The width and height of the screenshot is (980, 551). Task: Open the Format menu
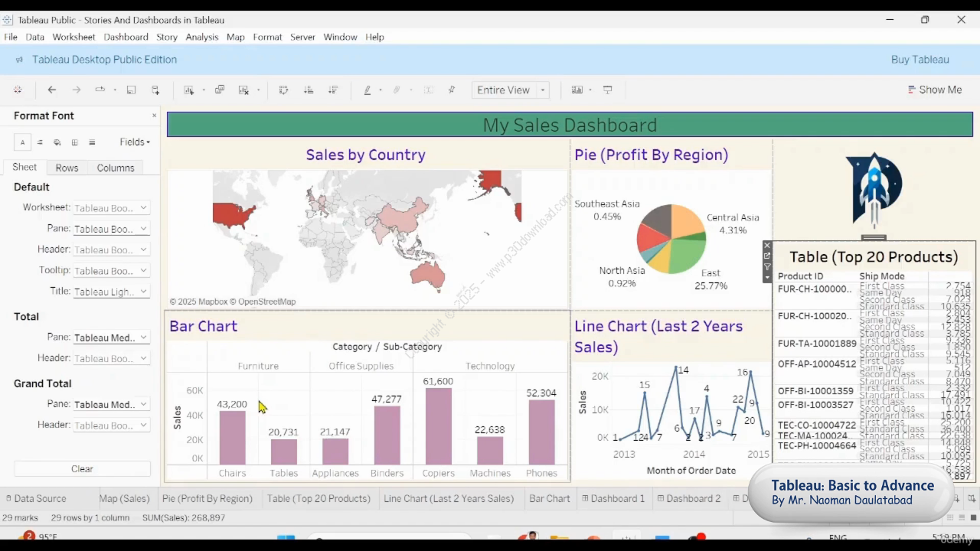pyautogui.click(x=267, y=37)
